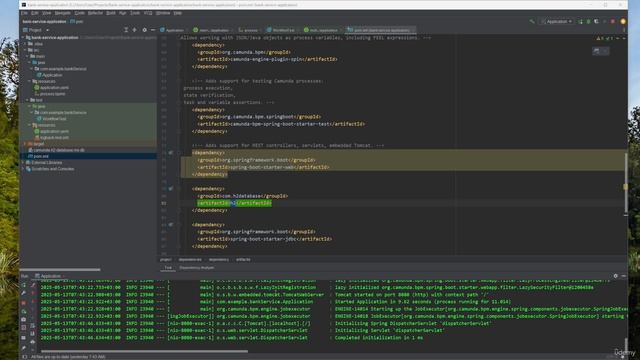The width and height of the screenshot is (640, 360).
Task: Click the Build project hammer icon
Action: click(532, 21)
